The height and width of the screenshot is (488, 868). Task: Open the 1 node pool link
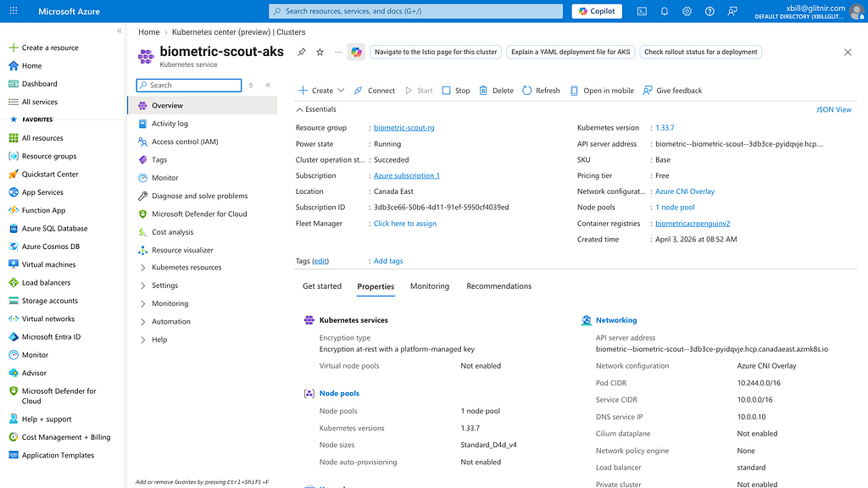pos(675,208)
